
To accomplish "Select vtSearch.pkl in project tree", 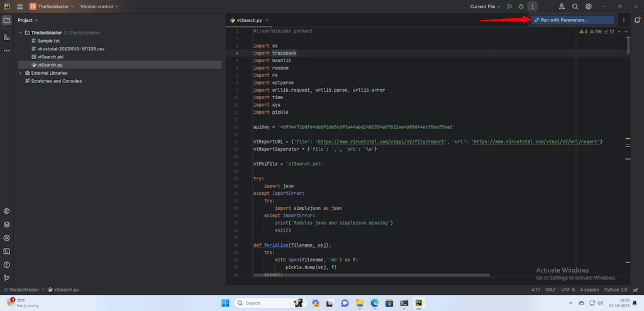I will click(47, 57).
